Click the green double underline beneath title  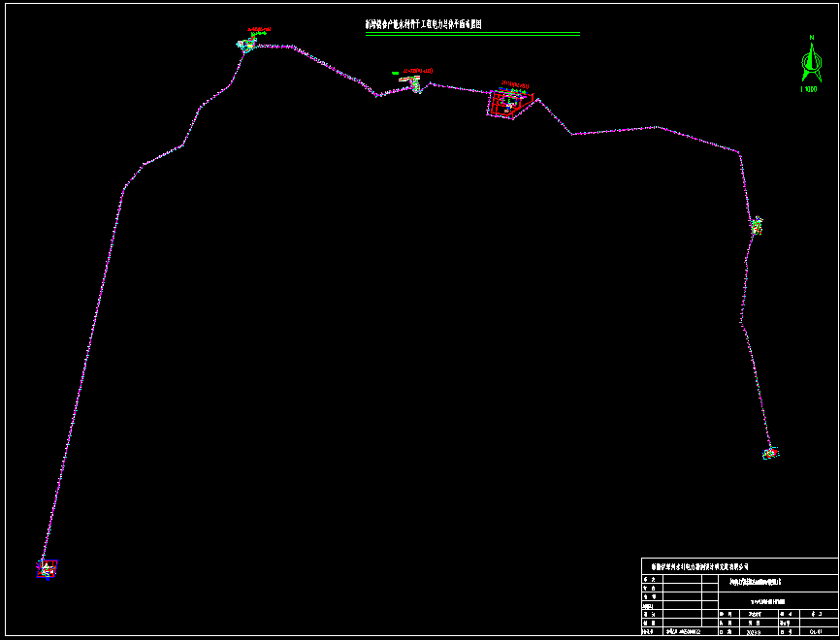472,35
